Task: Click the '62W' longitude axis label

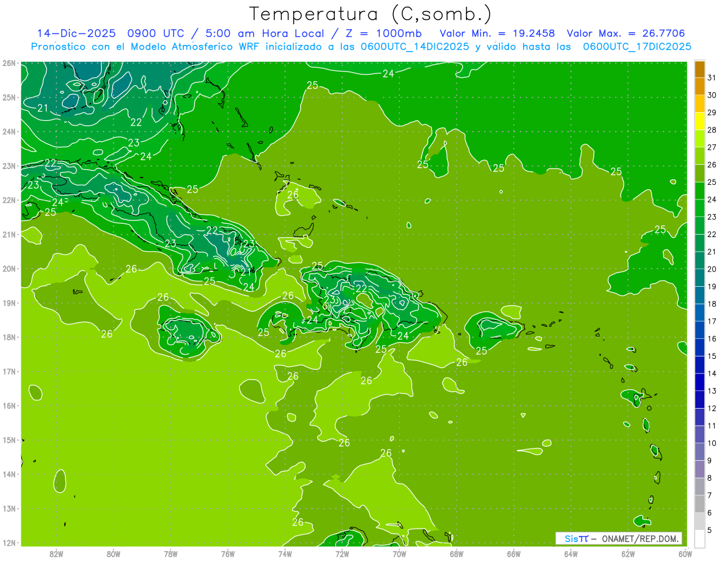Action: (x=628, y=554)
